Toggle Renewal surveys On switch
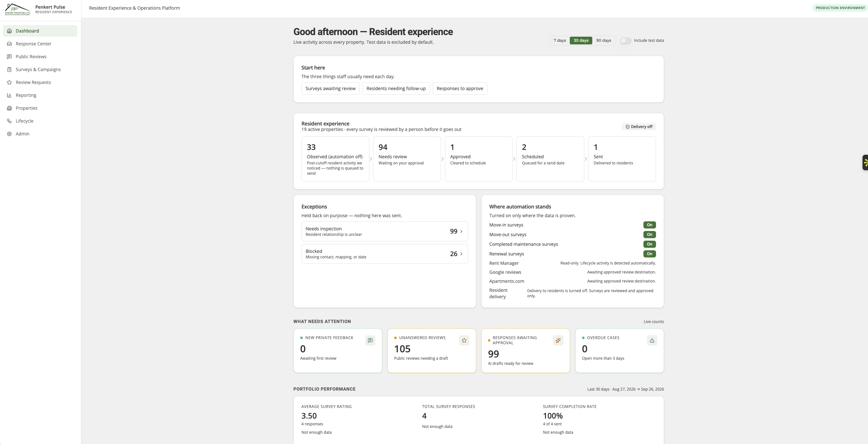This screenshot has height=444, width=868. pyautogui.click(x=649, y=254)
